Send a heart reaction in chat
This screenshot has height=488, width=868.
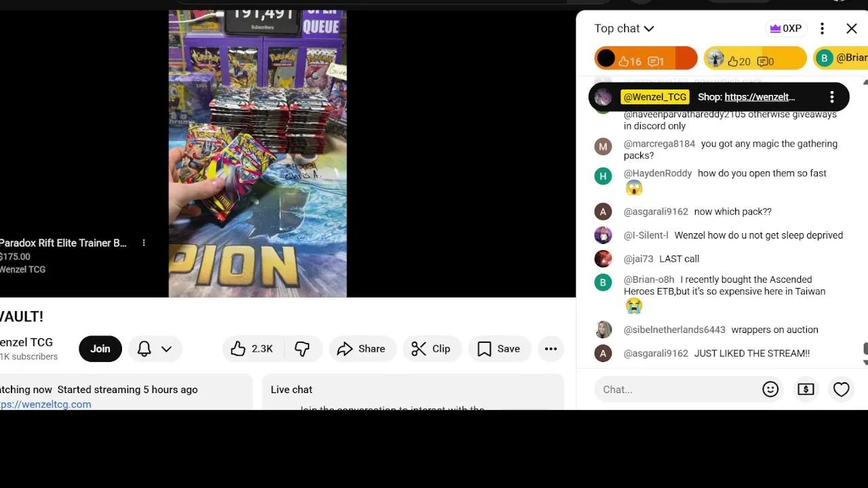841,389
